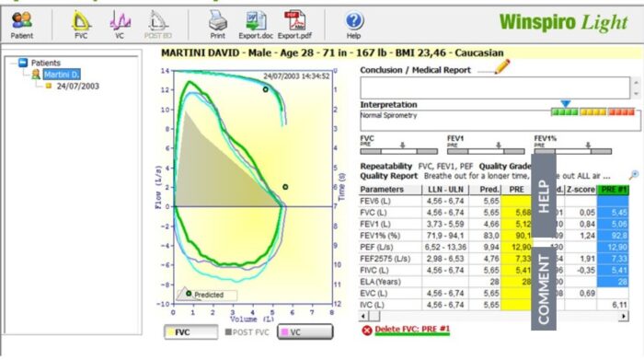Click the Print icon
The width and height of the screenshot is (644, 360).
point(218,25)
